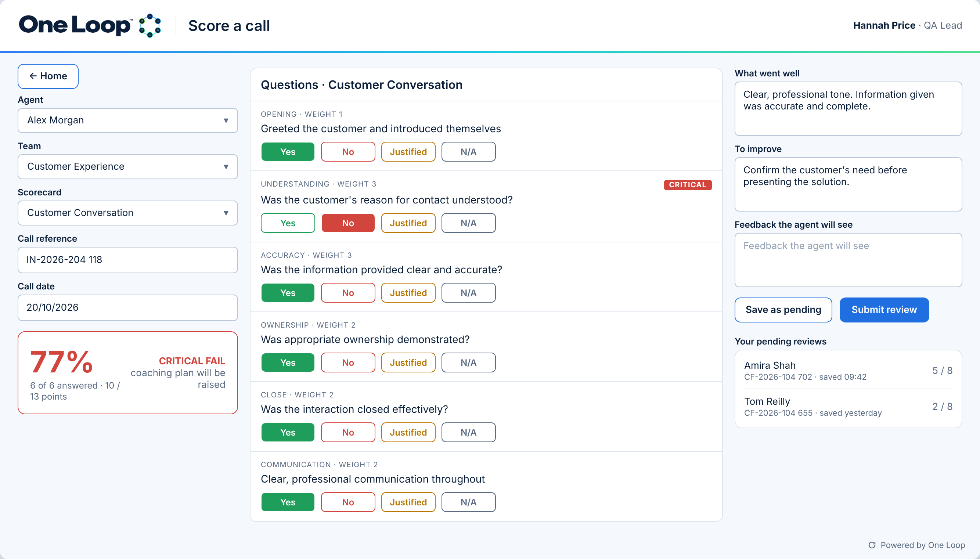This screenshot has width=980, height=559.
Task: Select No for Greeted the customer question
Action: [x=348, y=152]
